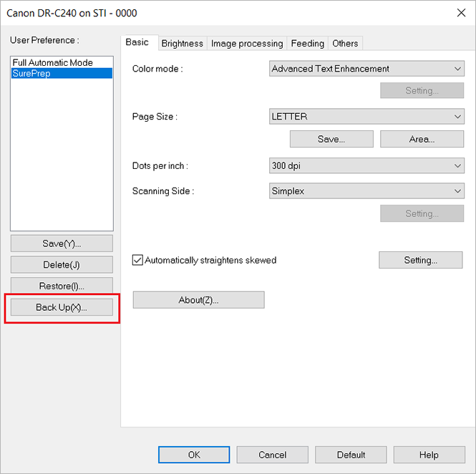This screenshot has width=476, height=474.
Task: Reset settings with the Default button
Action: (x=351, y=455)
